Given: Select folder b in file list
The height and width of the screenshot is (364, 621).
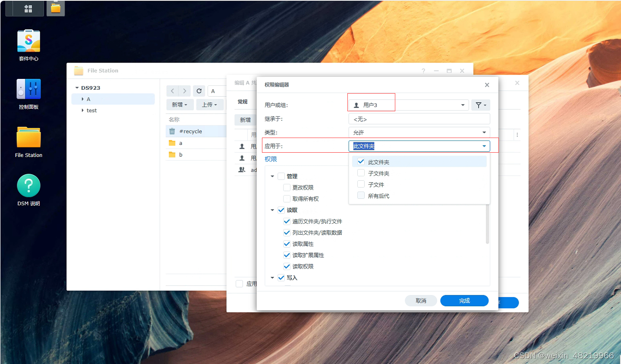Looking at the screenshot, I should [x=196, y=154].
